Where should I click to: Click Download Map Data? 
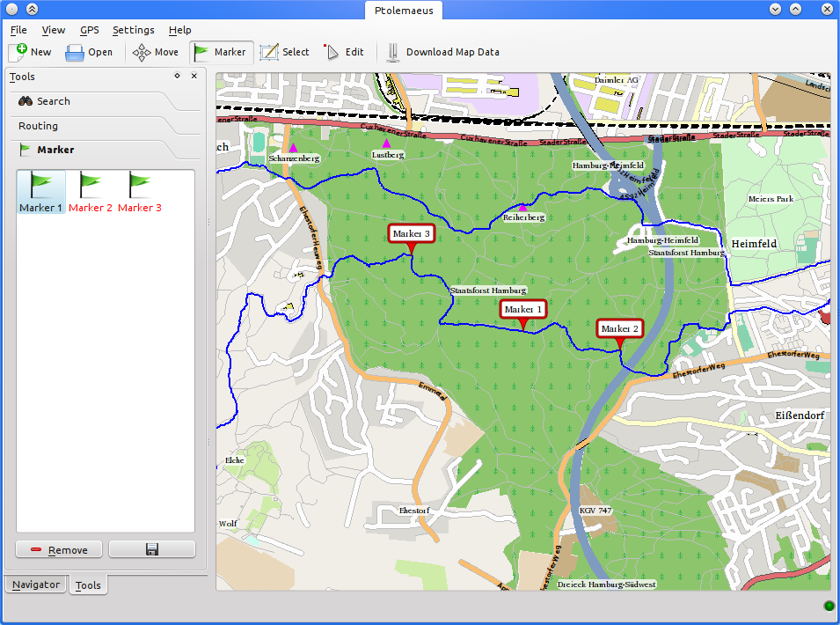442,52
